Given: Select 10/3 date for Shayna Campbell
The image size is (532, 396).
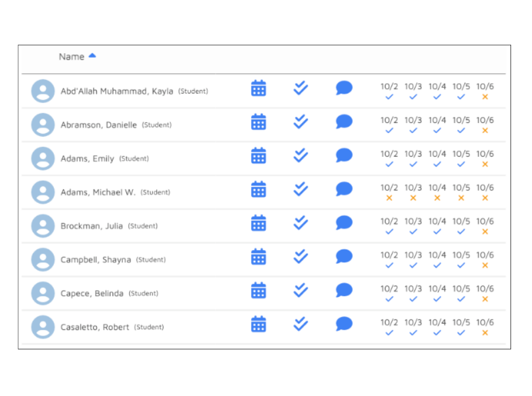Looking at the screenshot, I should [413, 255].
